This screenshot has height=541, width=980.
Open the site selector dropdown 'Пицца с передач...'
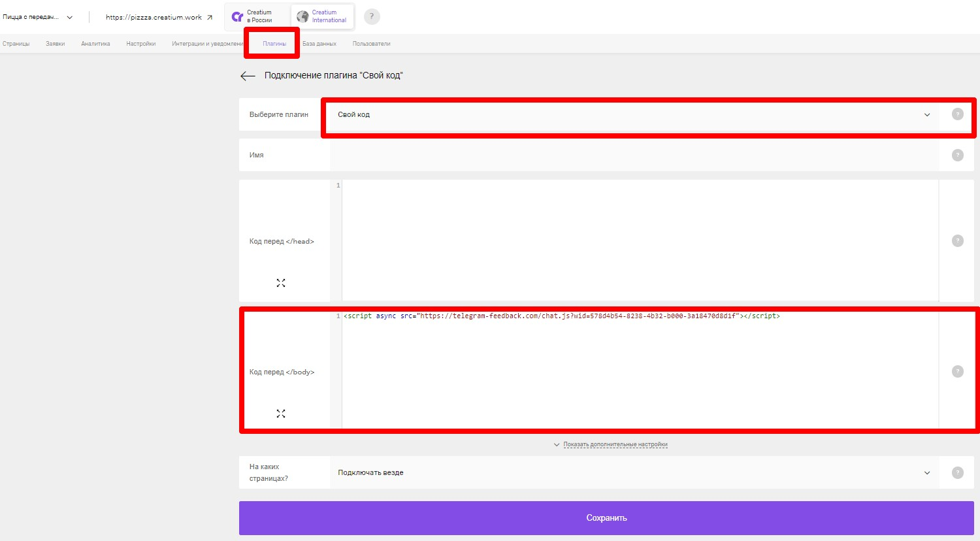pyautogui.click(x=38, y=17)
